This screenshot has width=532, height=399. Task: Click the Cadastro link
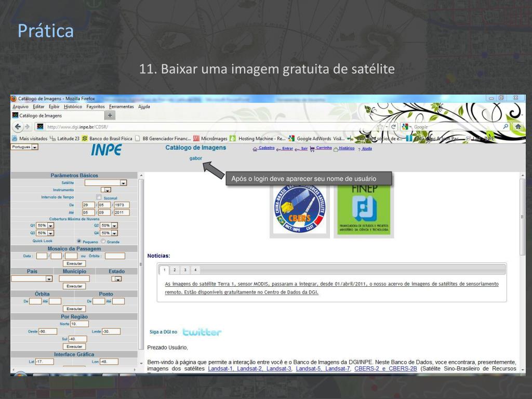pos(267,148)
